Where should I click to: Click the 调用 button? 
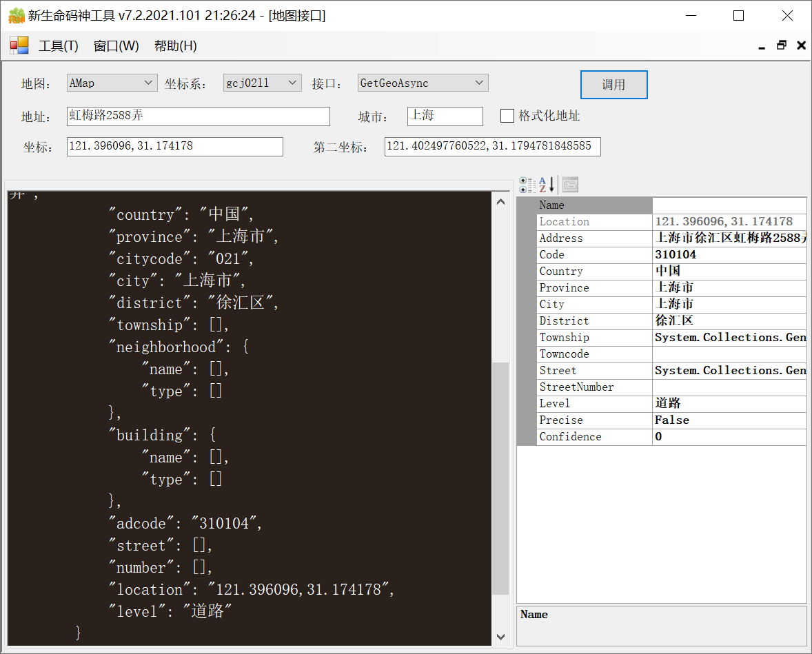(613, 84)
